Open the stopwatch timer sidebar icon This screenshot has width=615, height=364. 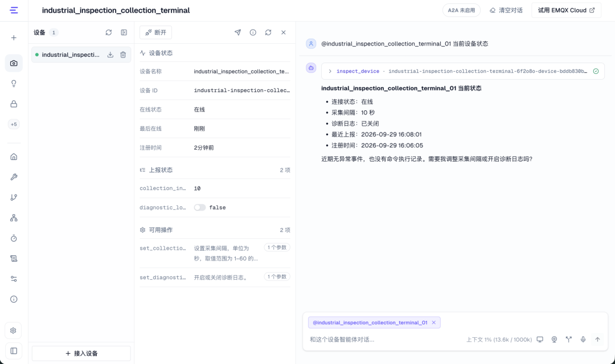click(x=14, y=238)
